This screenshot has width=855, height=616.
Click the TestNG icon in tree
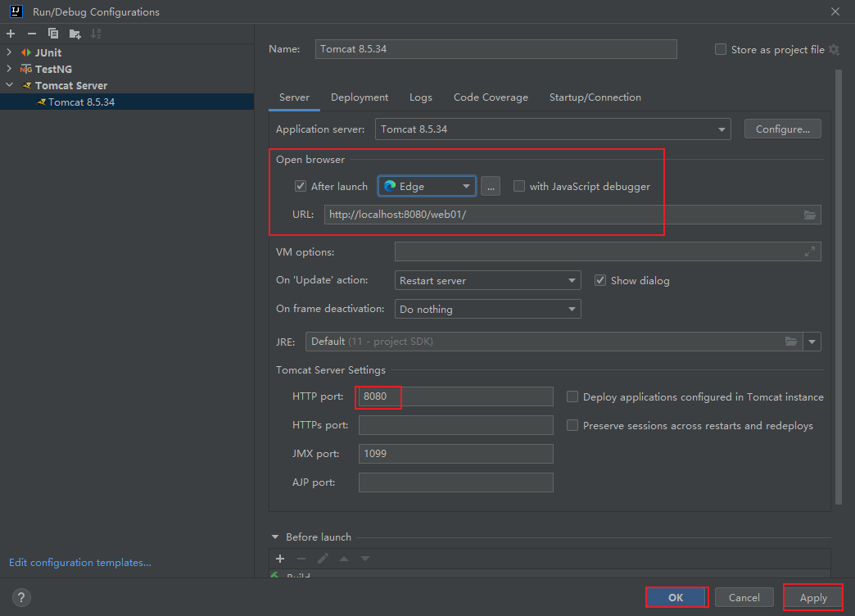[26, 70]
